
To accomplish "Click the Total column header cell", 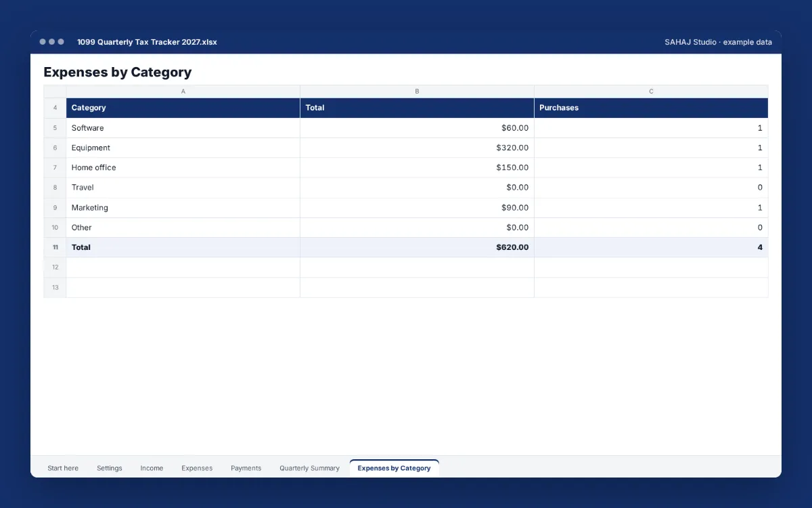I will coord(417,108).
